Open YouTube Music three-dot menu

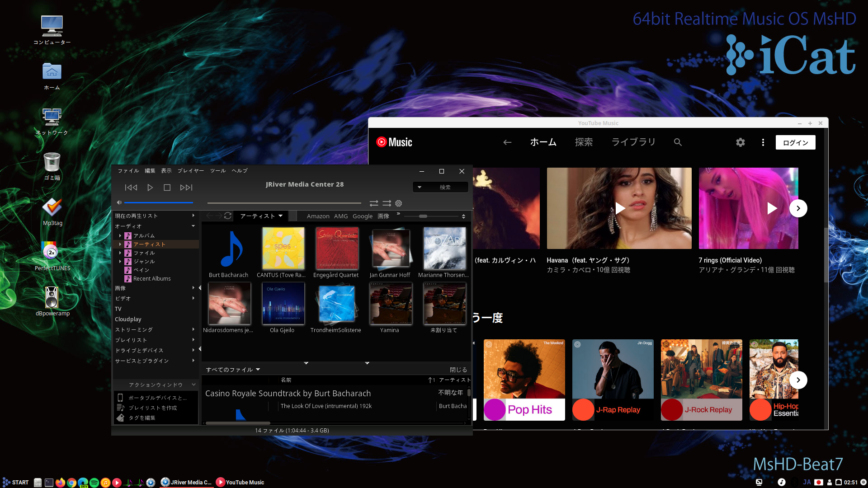[763, 142]
